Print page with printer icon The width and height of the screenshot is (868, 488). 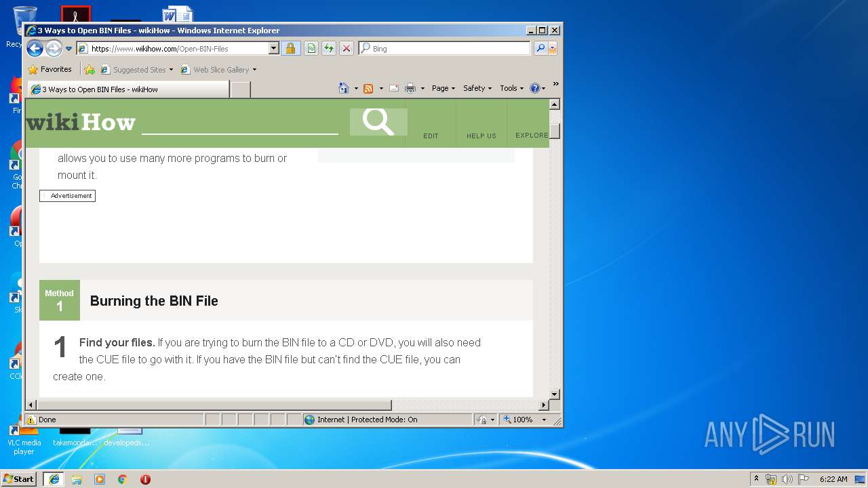pyautogui.click(x=410, y=88)
